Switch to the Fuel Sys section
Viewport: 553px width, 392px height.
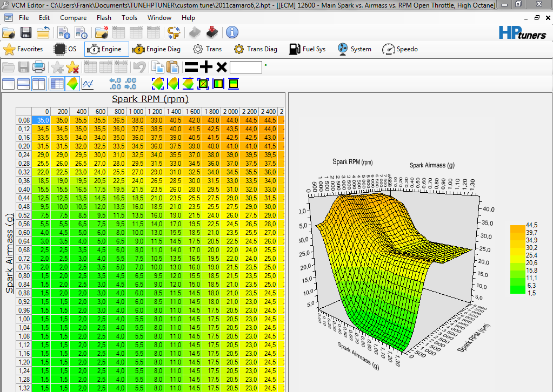click(307, 49)
